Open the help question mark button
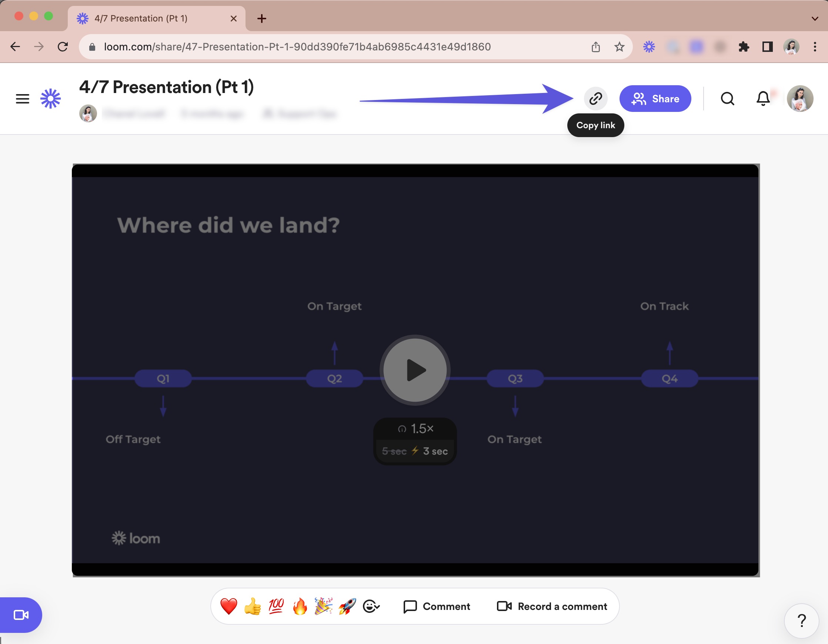Screen dimensions: 828x644 tap(801, 621)
